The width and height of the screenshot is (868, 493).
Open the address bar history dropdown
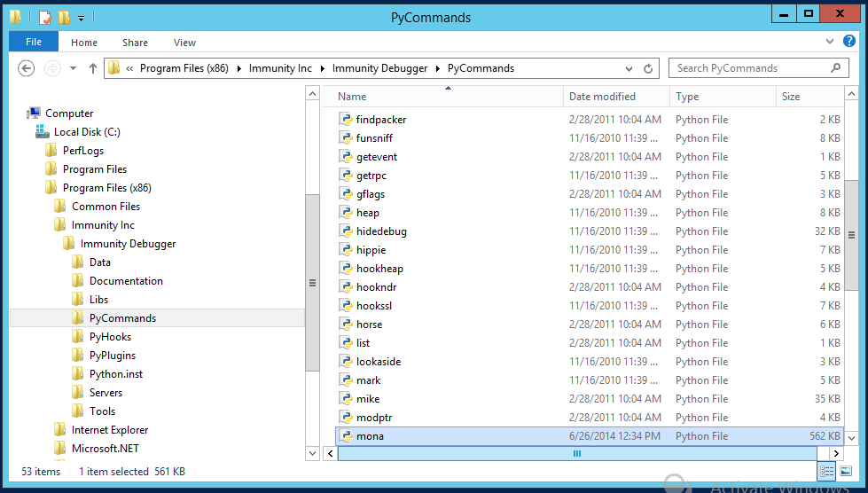[629, 68]
